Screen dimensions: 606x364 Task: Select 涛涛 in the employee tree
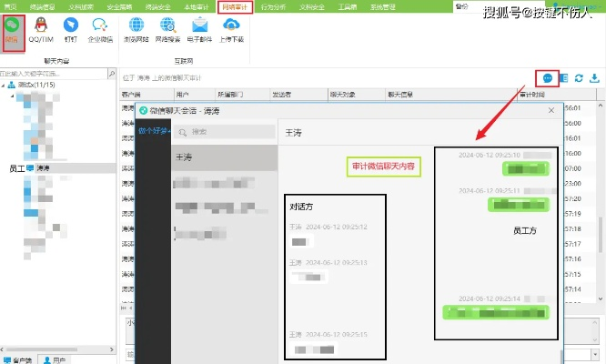point(43,168)
